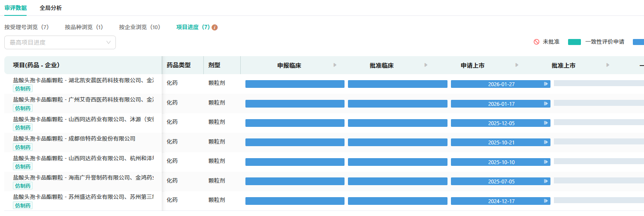Click the 申报临床 column header text

[x=289, y=66]
